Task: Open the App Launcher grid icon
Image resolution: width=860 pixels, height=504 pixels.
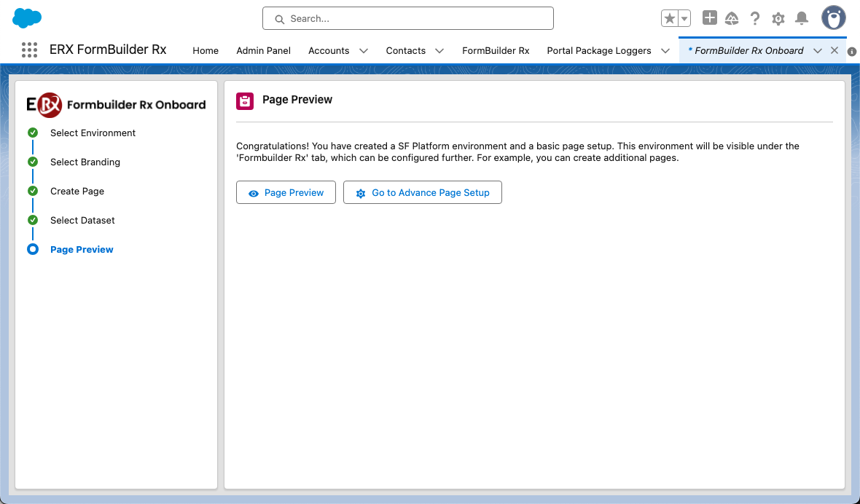Action: click(29, 50)
